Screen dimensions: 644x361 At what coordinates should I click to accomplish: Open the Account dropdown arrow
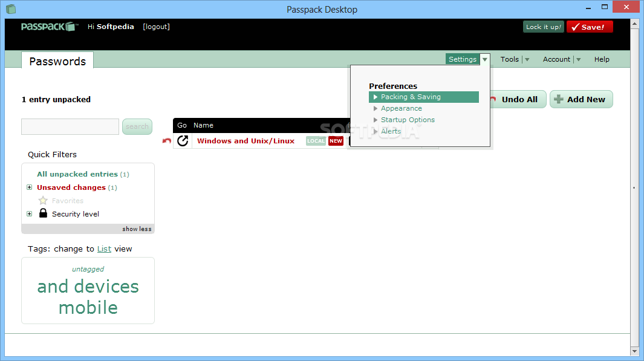(578, 59)
